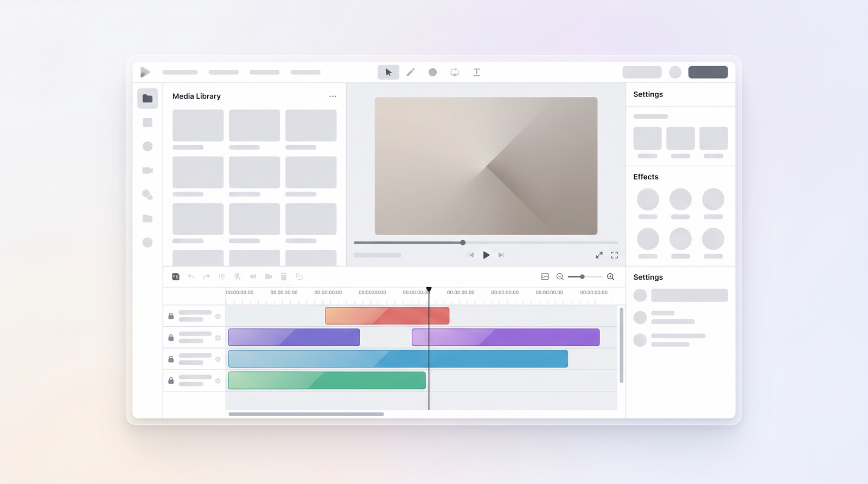Select the left indigo clip on second track
The image size is (868, 484).
[x=294, y=337]
